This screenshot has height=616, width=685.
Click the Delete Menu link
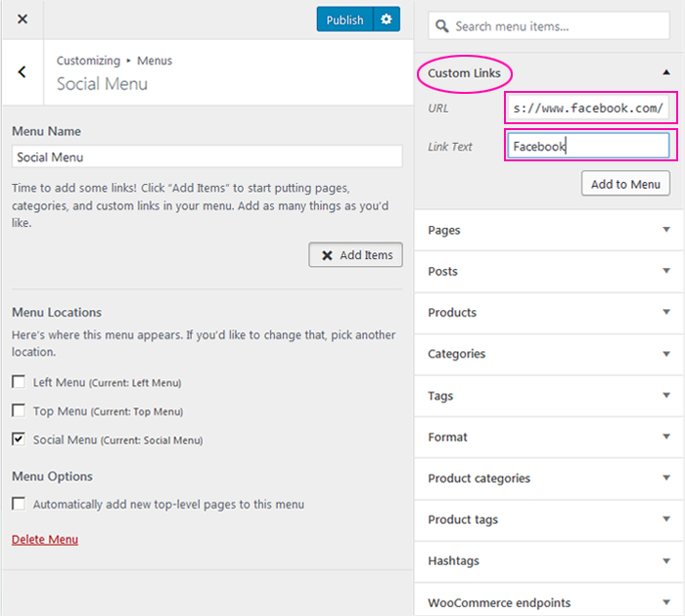45,540
